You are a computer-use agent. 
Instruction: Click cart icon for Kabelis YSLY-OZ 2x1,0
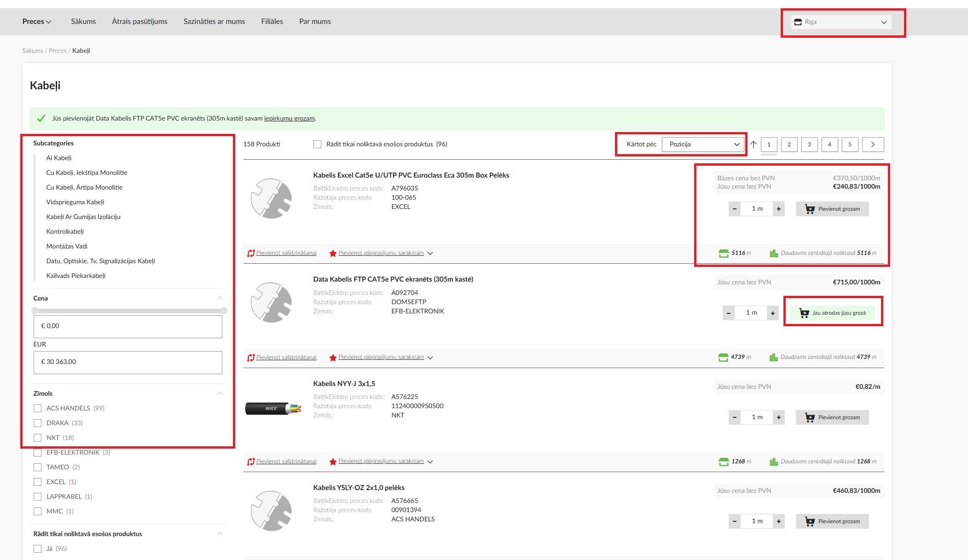pos(810,521)
